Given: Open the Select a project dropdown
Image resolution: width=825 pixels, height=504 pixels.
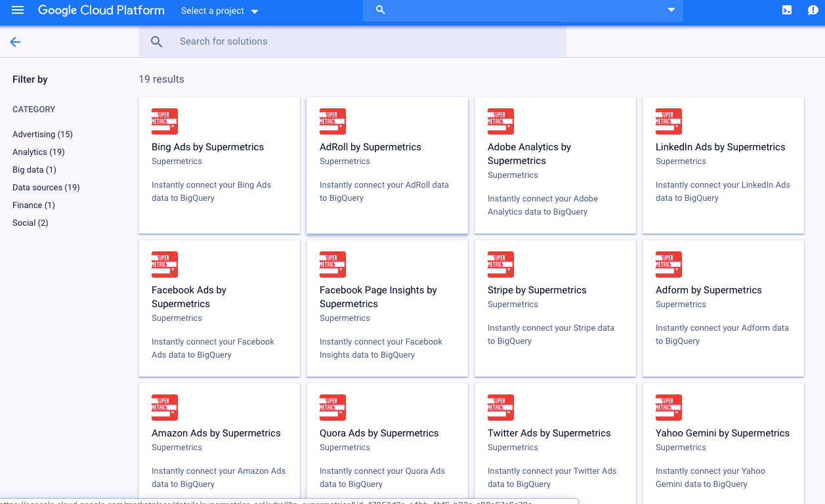Looking at the screenshot, I should pyautogui.click(x=220, y=11).
